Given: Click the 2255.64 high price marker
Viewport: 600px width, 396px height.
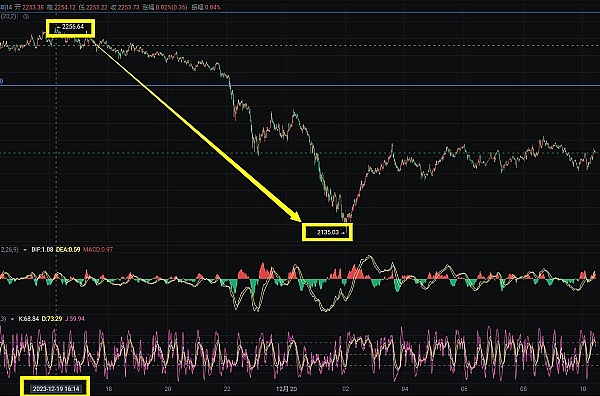Looking at the screenshot, I should tap(73, 27).
